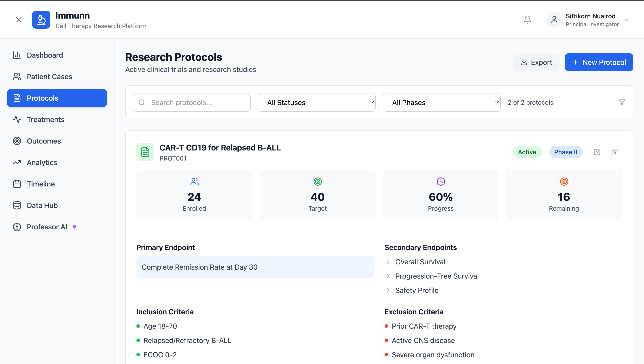Expand the Safety Profile endpoint chevron
Screen dimensions: 644x364
(x=388, y=290)
